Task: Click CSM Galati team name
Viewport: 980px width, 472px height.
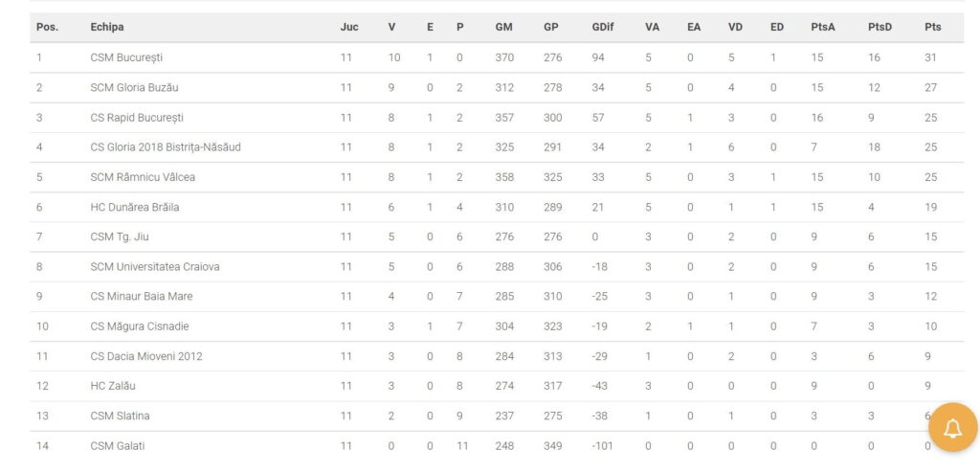Action: click(119, 446)
